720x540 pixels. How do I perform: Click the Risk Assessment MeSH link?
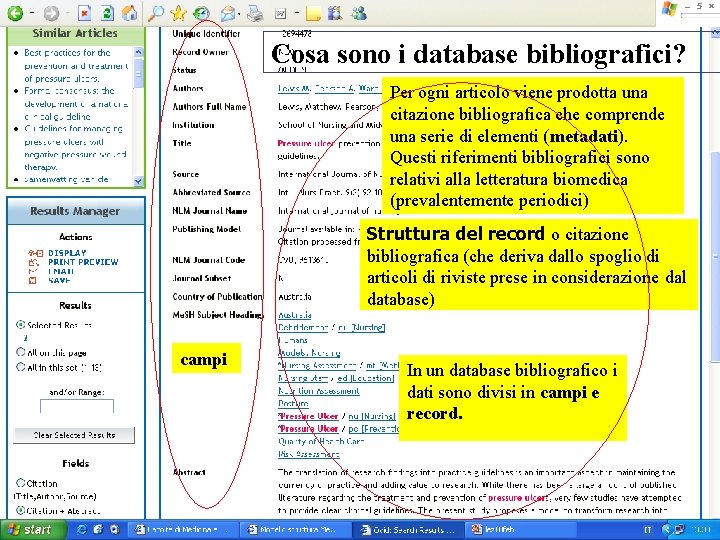click(309, 454)
